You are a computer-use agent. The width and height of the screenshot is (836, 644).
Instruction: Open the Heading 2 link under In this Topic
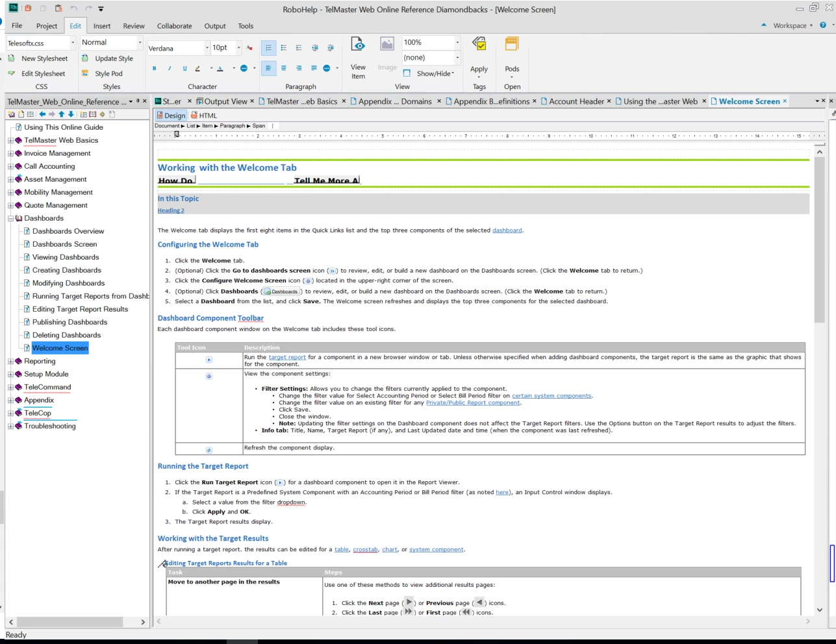tap(171, 210)
